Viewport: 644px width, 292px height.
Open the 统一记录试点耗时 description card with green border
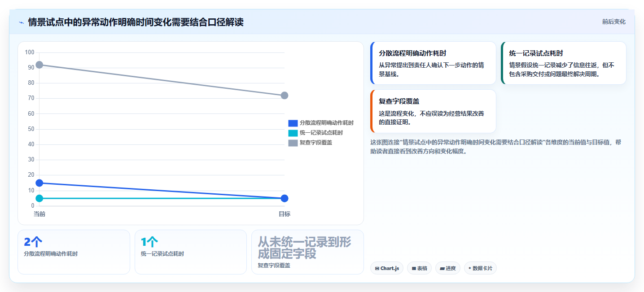564,63
